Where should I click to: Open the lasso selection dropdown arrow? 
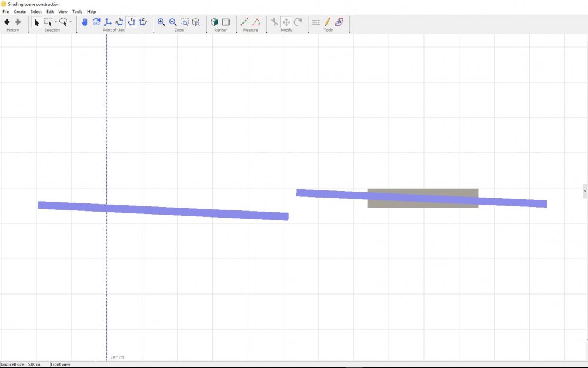click(71, 23)
